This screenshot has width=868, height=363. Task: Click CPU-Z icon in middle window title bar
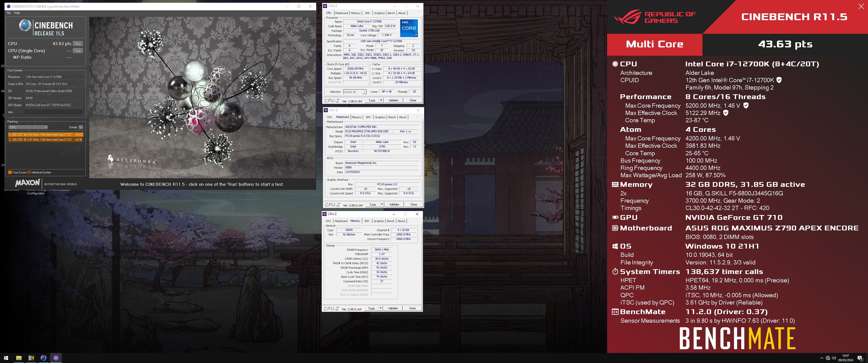point(325,110)
